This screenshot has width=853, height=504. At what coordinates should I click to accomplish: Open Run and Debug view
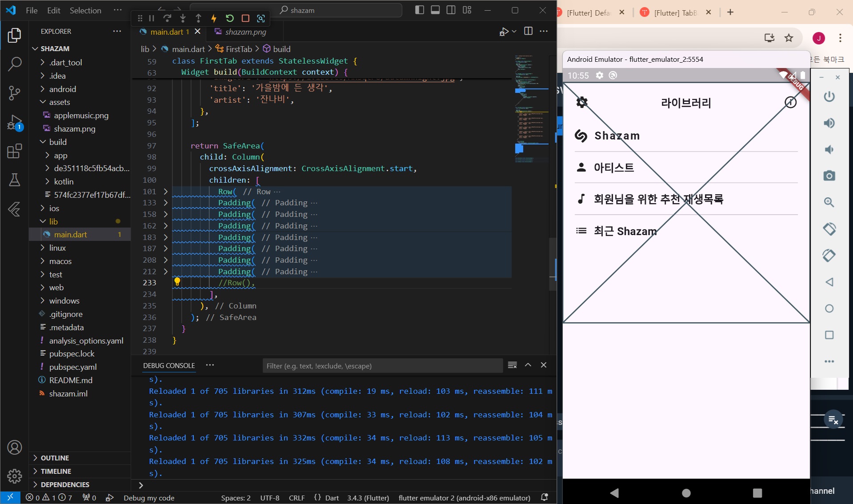click(15, 122)
